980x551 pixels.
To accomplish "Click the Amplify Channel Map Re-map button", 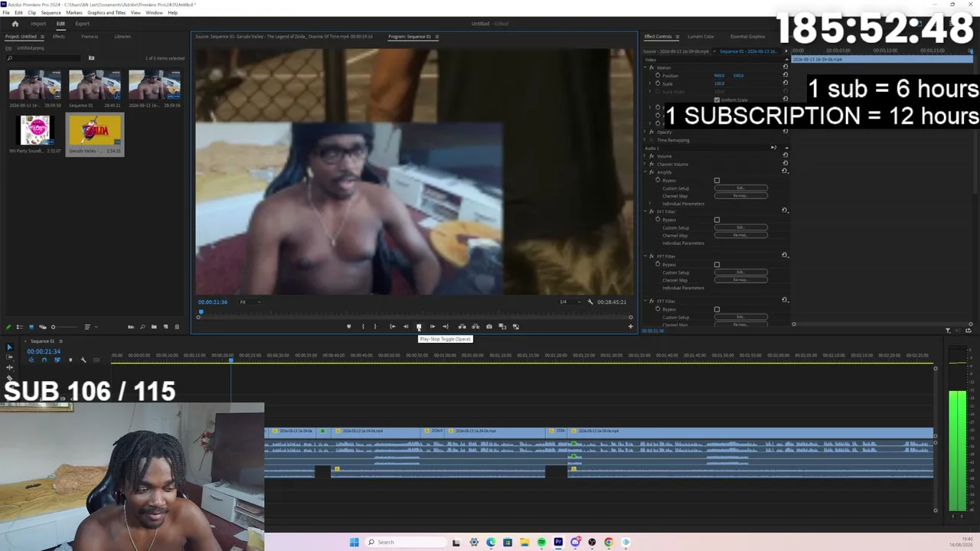I will point(740,196).
